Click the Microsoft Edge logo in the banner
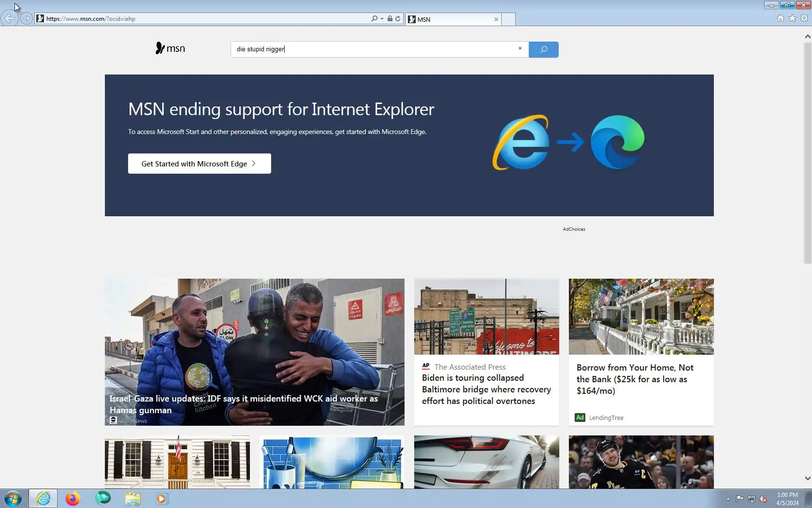Viewport: 812px width, 508px height. [618, 142]
